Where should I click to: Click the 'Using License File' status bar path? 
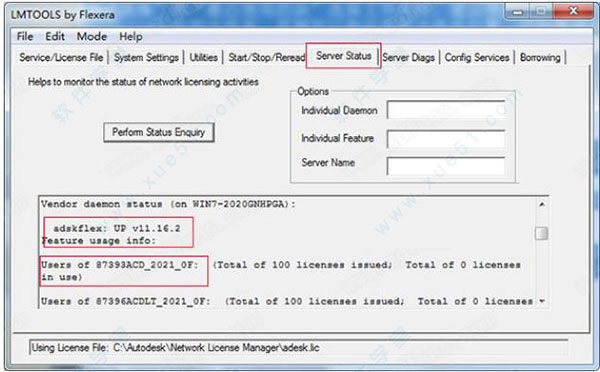(x=176, y=348)
